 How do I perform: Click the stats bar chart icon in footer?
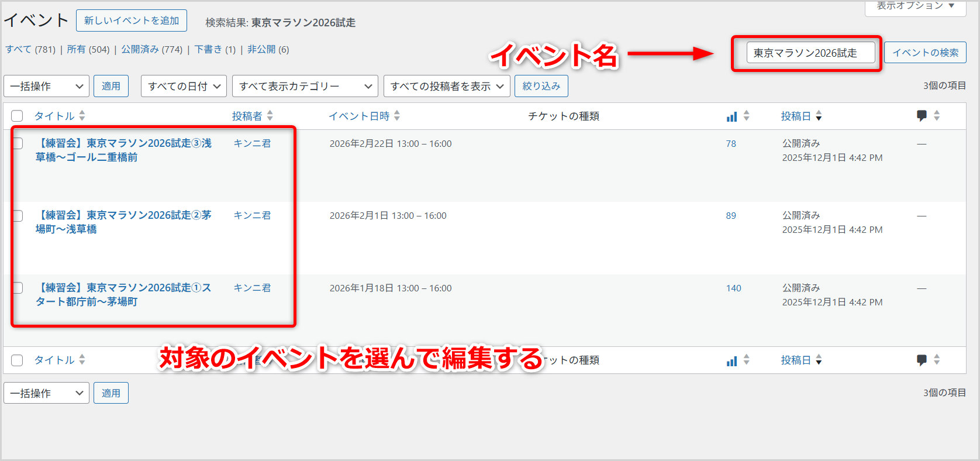click(x=731, y=360)
